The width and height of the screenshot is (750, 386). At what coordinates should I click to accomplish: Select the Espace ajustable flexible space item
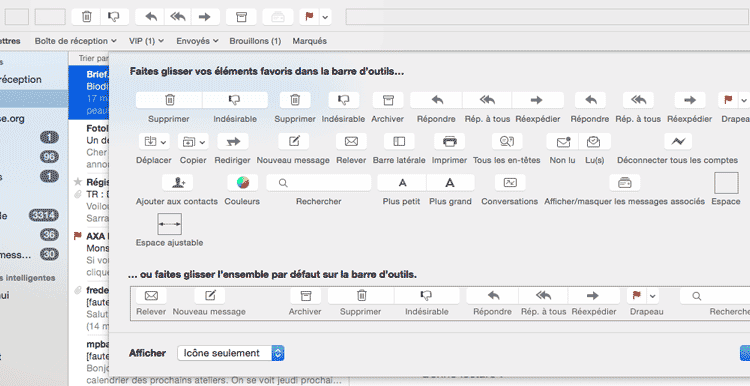pos(170,224)
